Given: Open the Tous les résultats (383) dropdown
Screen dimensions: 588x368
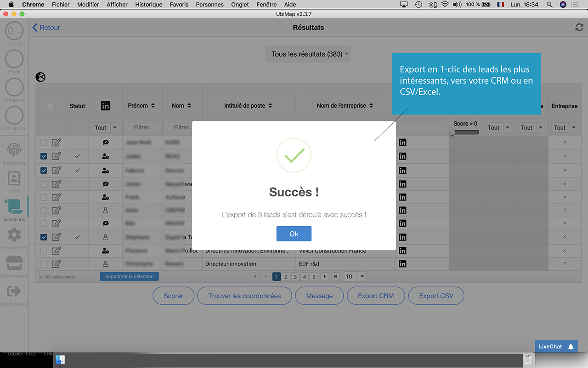Looking at the screenshot, I should pyautogui.click(x=308, y=54).
